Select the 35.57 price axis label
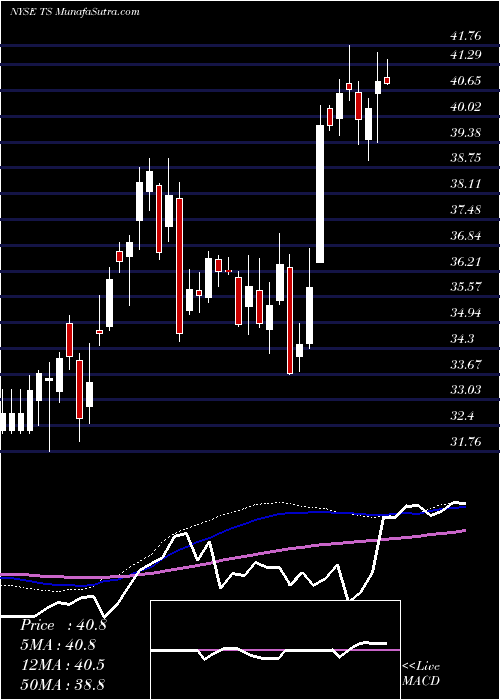500x700 pixels. click(x=465, y=287)
